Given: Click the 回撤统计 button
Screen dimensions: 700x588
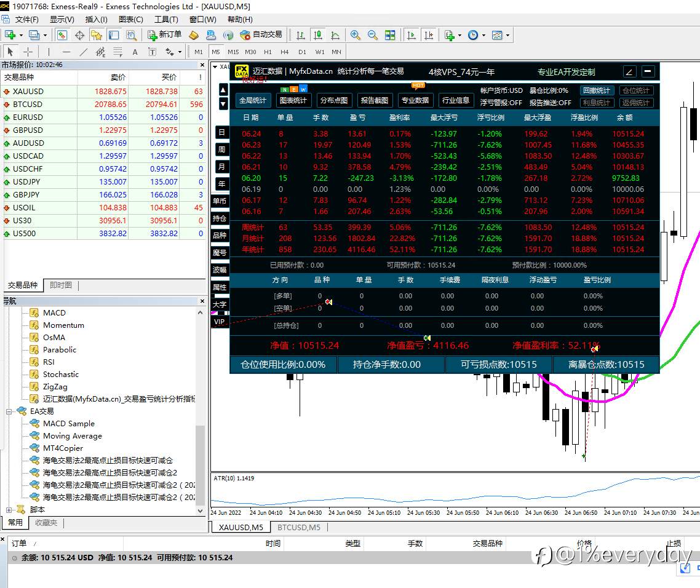Looking at the screenshot, I should 597,90.
